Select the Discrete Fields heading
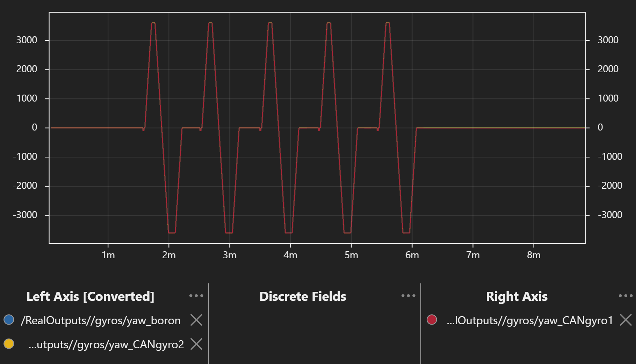The width and height of the screenshot is (636, 364). click(x=303, y=297)
